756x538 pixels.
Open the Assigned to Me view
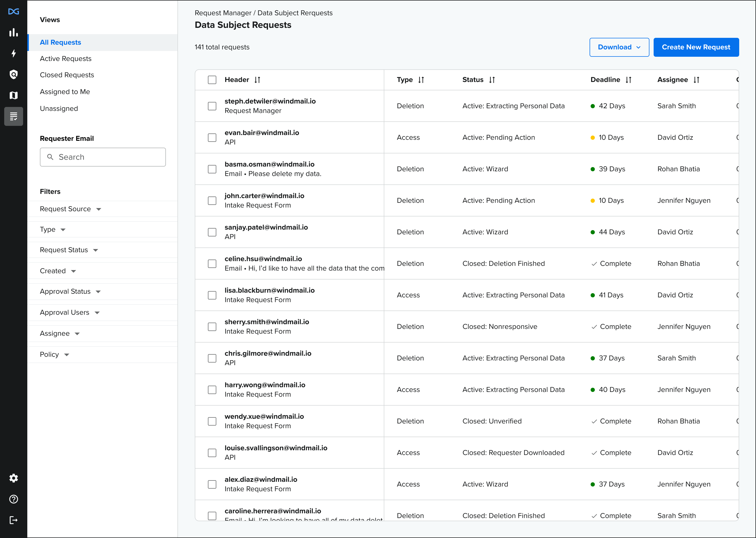[65, 92]
